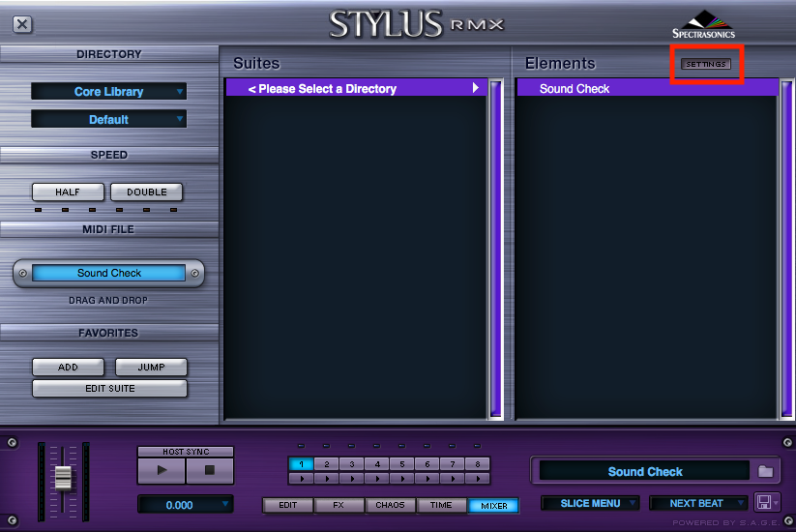Stop playback with the stop button

210,470
